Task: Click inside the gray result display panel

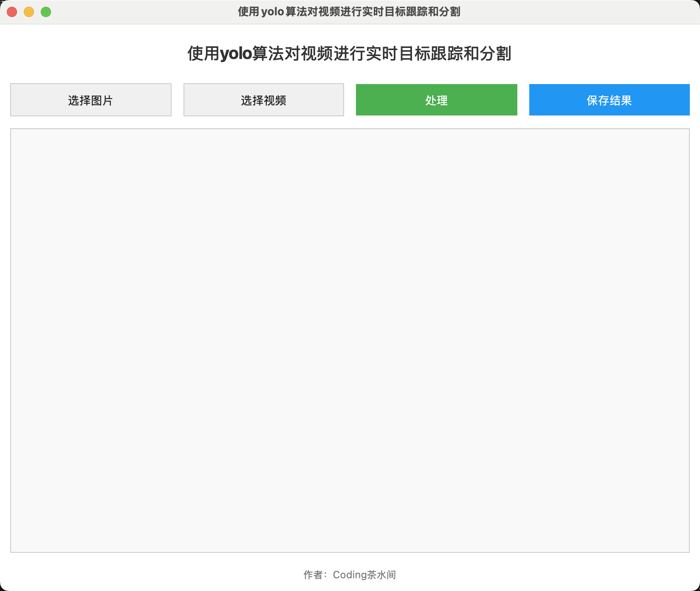Action: tap(350, 340)
